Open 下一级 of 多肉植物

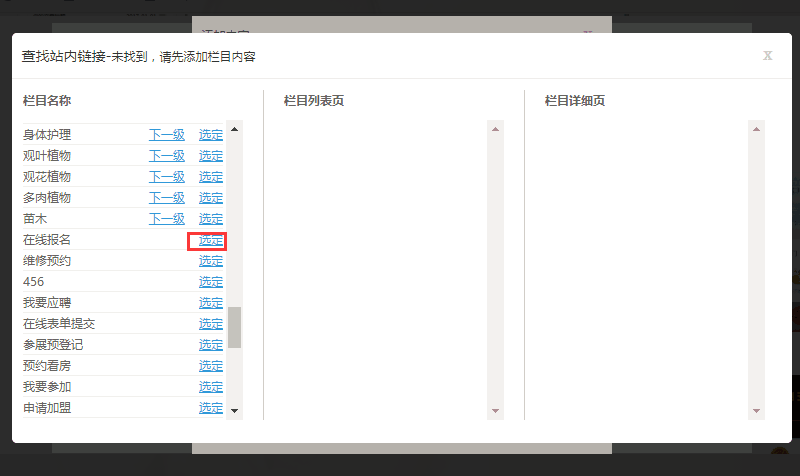pyautogui.click(x=167, y=198)
